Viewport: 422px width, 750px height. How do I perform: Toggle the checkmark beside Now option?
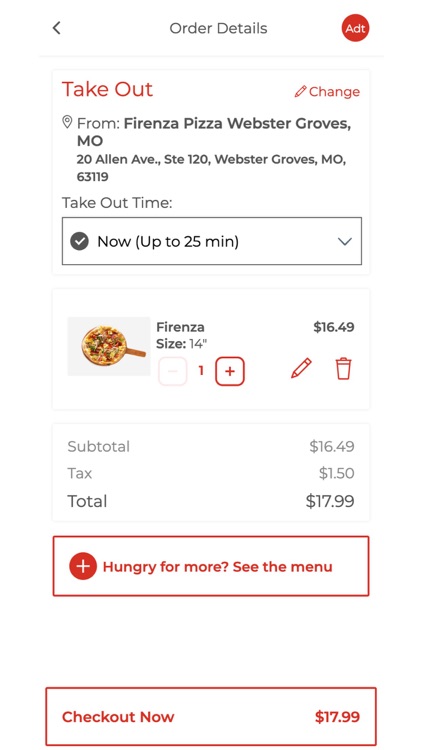[79, 242]
